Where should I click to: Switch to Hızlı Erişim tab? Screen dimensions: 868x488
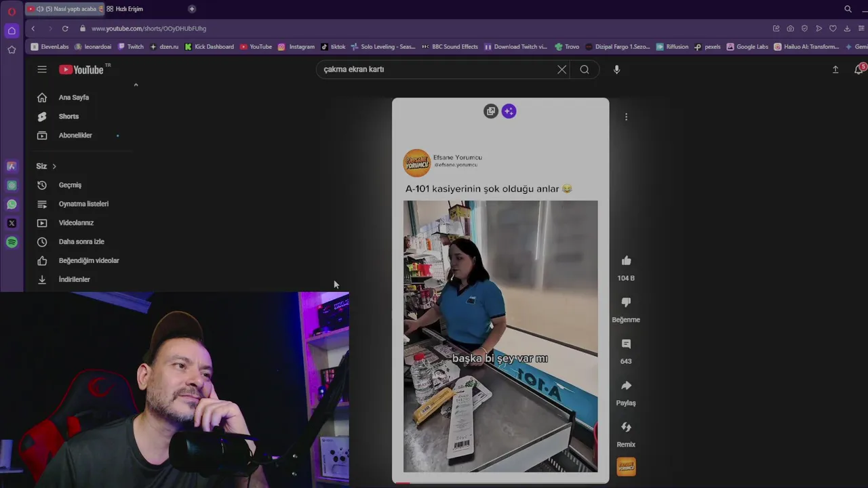click(129, 9)
